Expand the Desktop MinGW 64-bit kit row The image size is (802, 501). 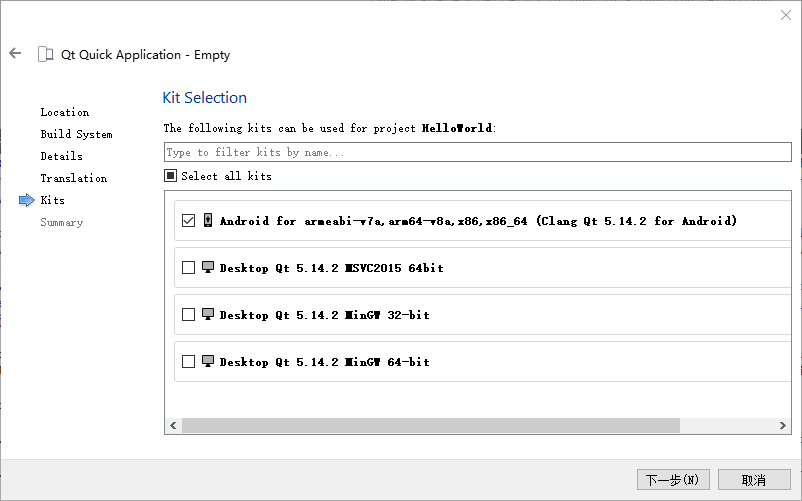coord(483,361)
